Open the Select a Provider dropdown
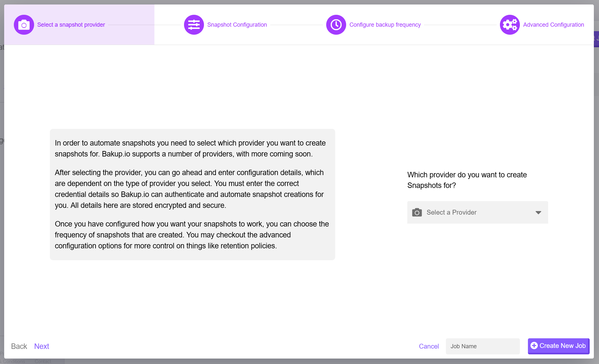Viewport: 599px width, 364px height. pyautogui.click(x=478, y=212)
